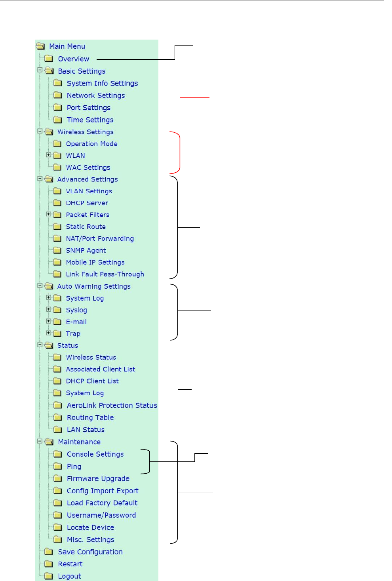This screenshot has height=581, width=392.
Task: Open Link Fault Pass-Through
Action: [105, 274]
